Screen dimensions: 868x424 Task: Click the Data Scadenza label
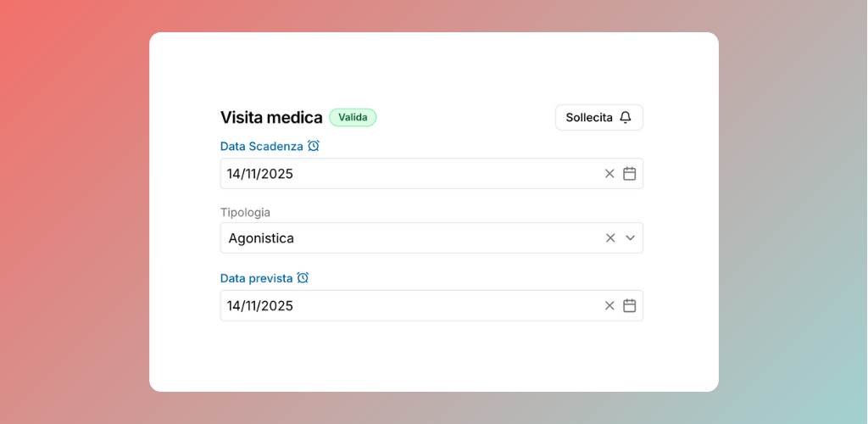pos(261,147)
